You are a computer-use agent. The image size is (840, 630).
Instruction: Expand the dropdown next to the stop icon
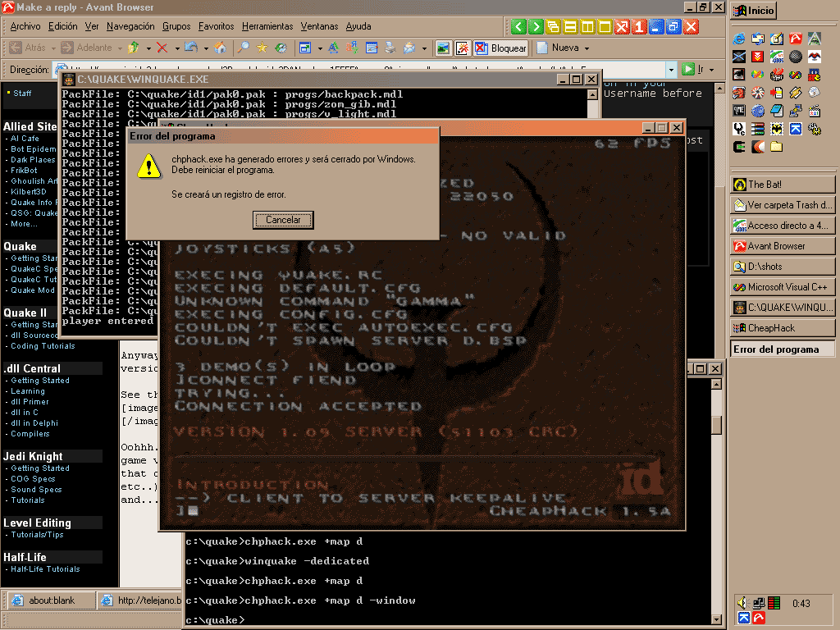click(177, 48)
